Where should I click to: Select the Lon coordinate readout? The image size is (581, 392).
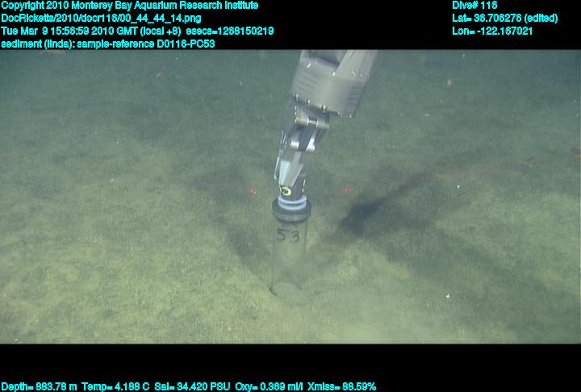pyautogui.click(x=492, y=31)
